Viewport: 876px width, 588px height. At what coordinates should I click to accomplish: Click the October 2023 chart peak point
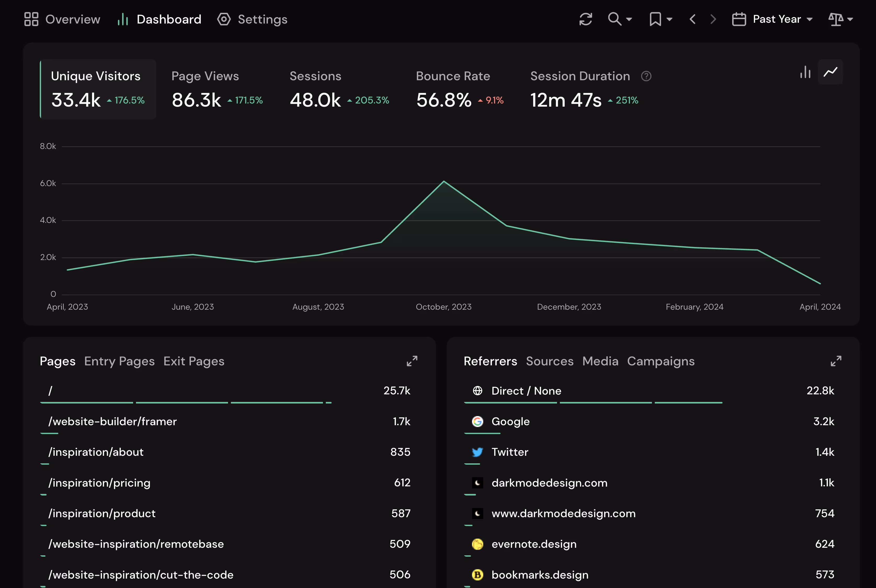click(444, 182)
